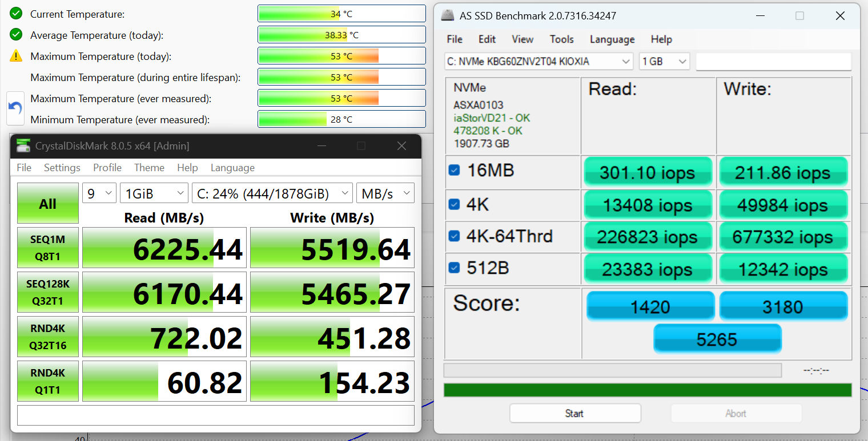This screenshot has width=868, height=441.
Task: Disable the 512B test checkbox
Action: point(455,268)
